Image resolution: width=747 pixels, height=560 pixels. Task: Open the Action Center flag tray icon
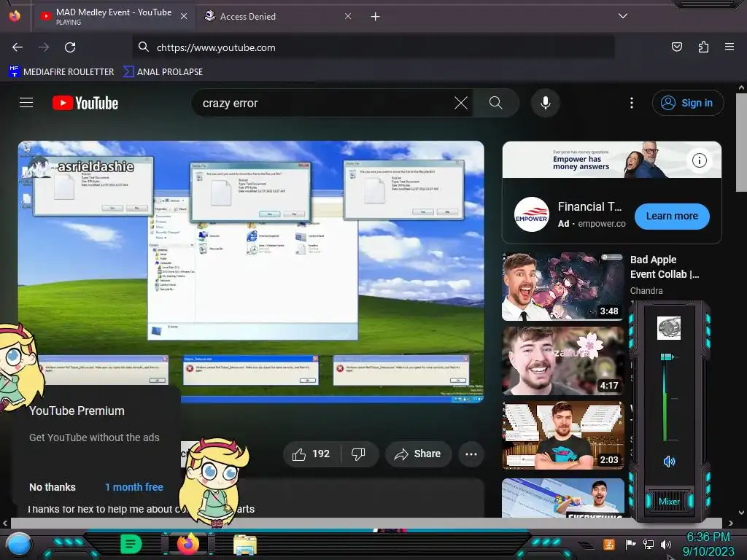pyautogui.click(x=631, y=544)
